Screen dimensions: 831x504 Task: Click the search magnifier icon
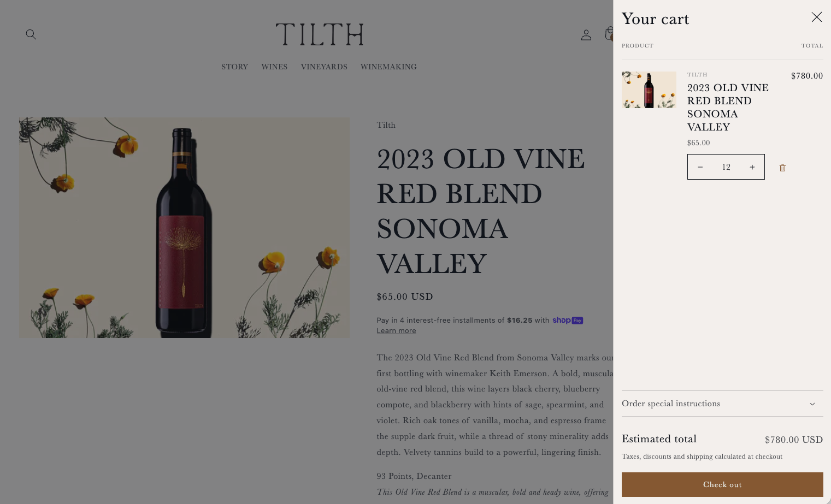(x=31, y=34)
